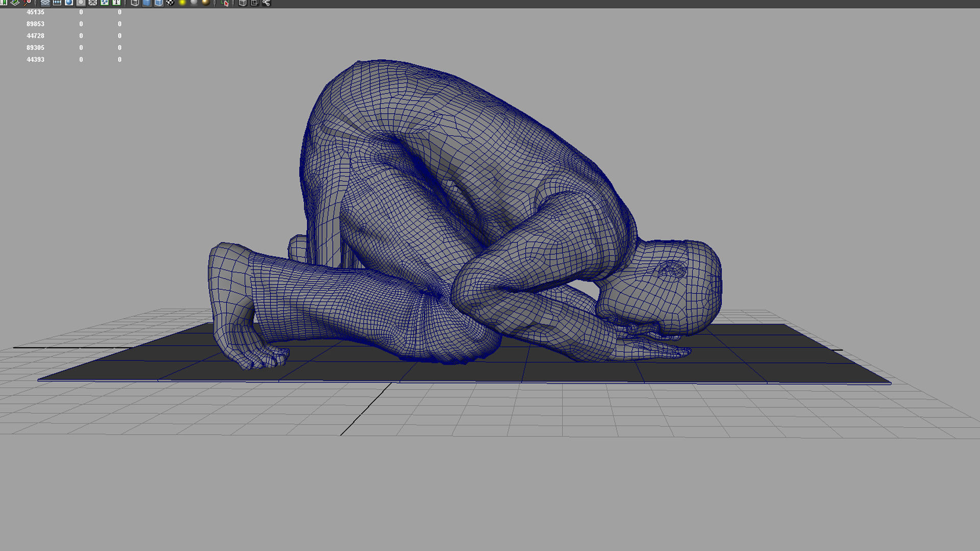The width and height of the screenshot is (980, 551).
Task: Toggle the field chart icon
Action: (x=92, y=3)
